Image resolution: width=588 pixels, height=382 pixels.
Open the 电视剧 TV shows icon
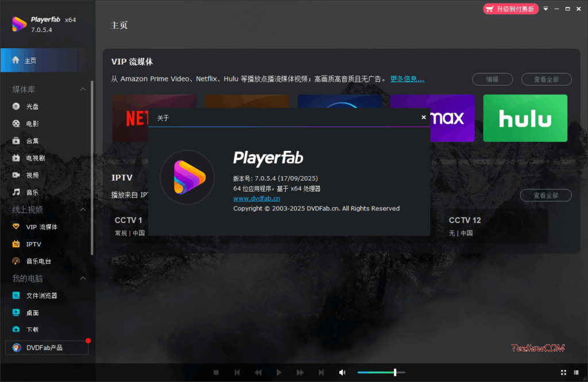(16, 158)
